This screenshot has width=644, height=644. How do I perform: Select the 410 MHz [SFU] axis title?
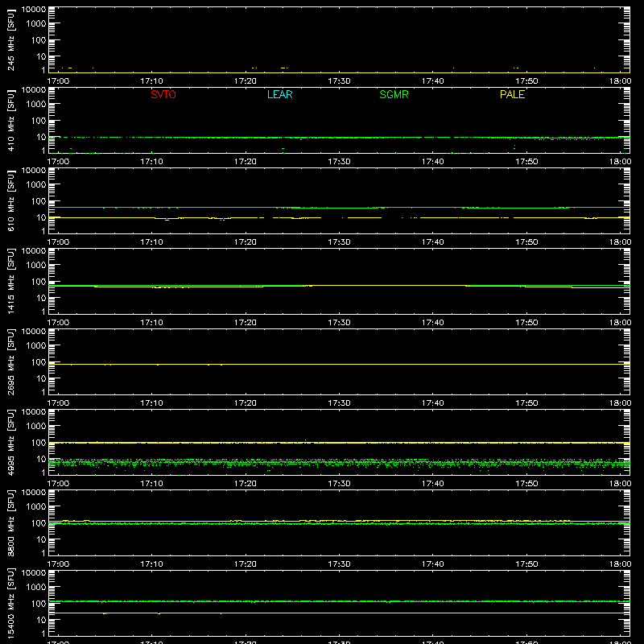point(10,120)
